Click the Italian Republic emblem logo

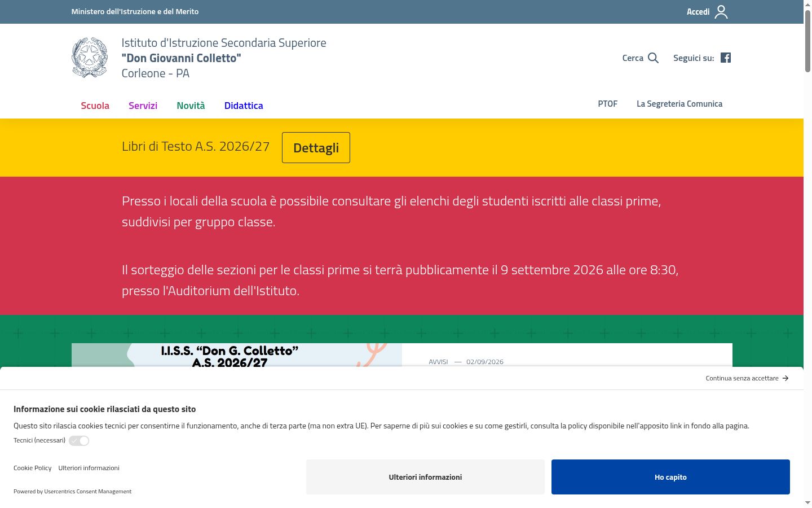(x=90, y=58)
